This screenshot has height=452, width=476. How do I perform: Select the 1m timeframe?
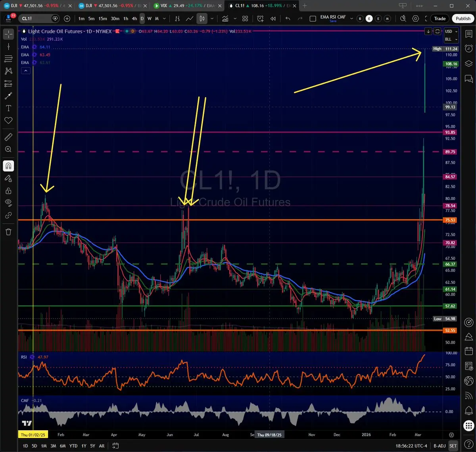81,19
